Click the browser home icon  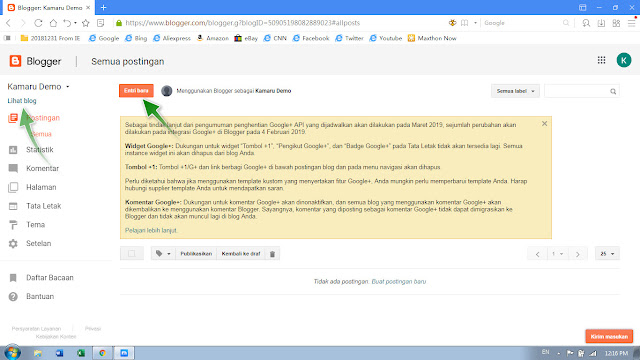pyautogui.click(x=53, y=23)
